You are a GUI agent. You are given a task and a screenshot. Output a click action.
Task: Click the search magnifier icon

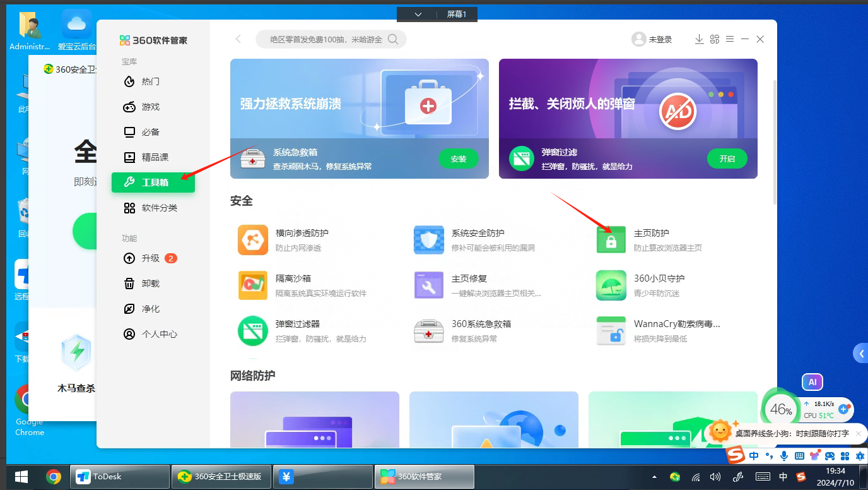(x=393, y=39)
